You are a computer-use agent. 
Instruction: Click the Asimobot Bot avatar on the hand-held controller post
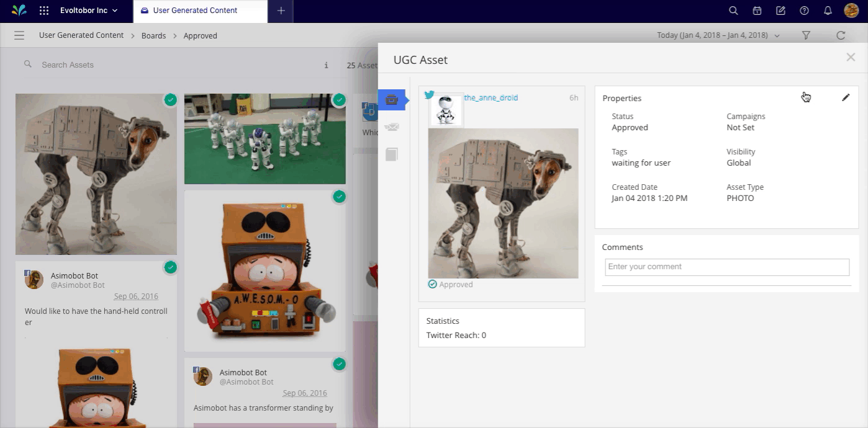pos(34,280)
